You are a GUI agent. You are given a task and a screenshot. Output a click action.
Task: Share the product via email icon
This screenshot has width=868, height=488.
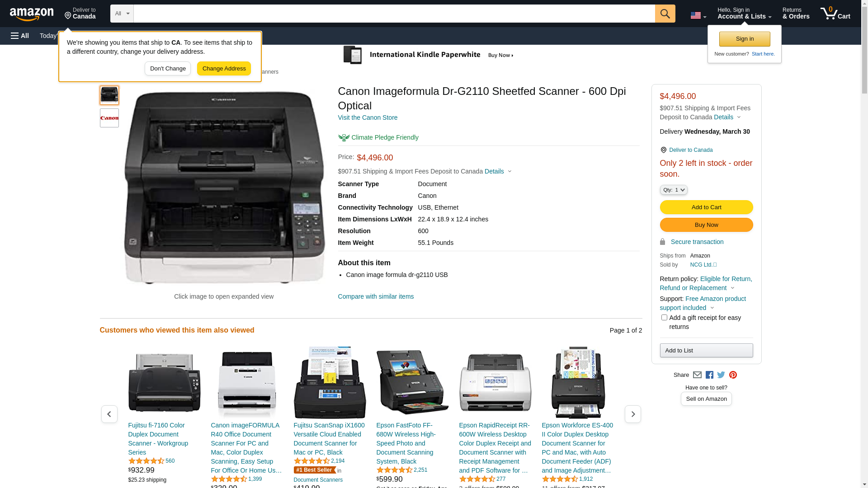697,375
